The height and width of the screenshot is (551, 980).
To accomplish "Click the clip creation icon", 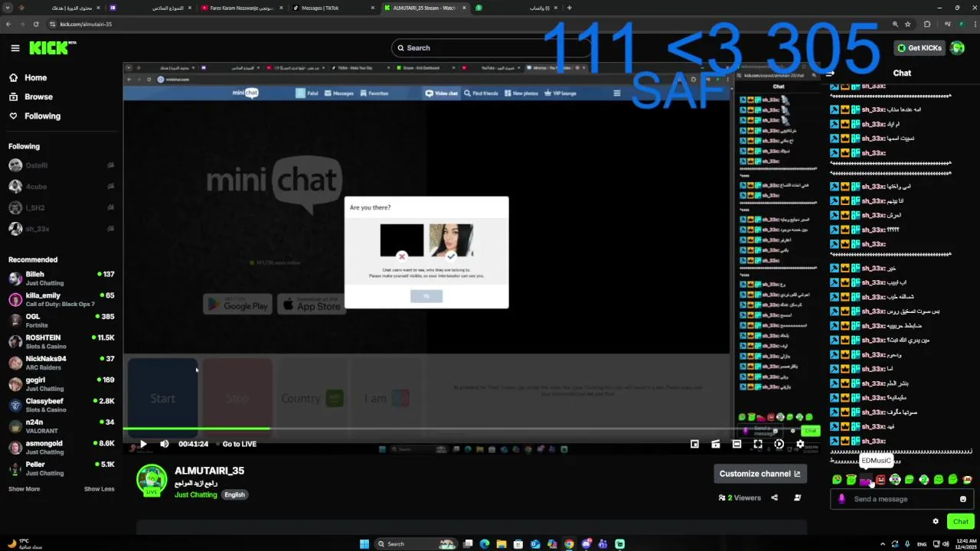I will [x=716, y=444].
